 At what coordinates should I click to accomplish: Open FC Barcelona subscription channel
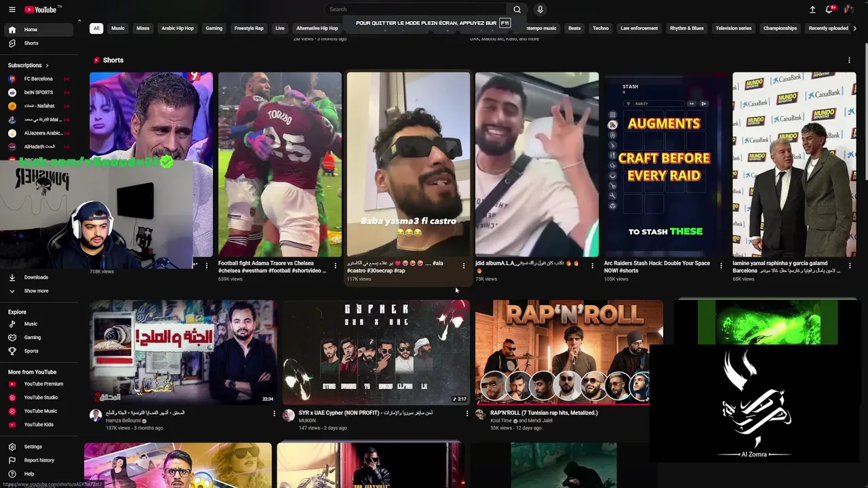[x=37, y=79]
